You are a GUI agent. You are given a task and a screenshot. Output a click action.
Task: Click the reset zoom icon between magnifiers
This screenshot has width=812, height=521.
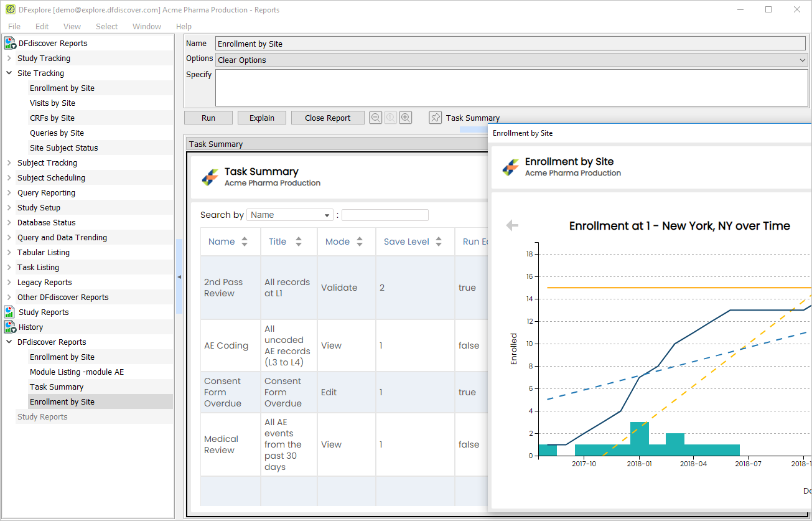click(391, 118)
